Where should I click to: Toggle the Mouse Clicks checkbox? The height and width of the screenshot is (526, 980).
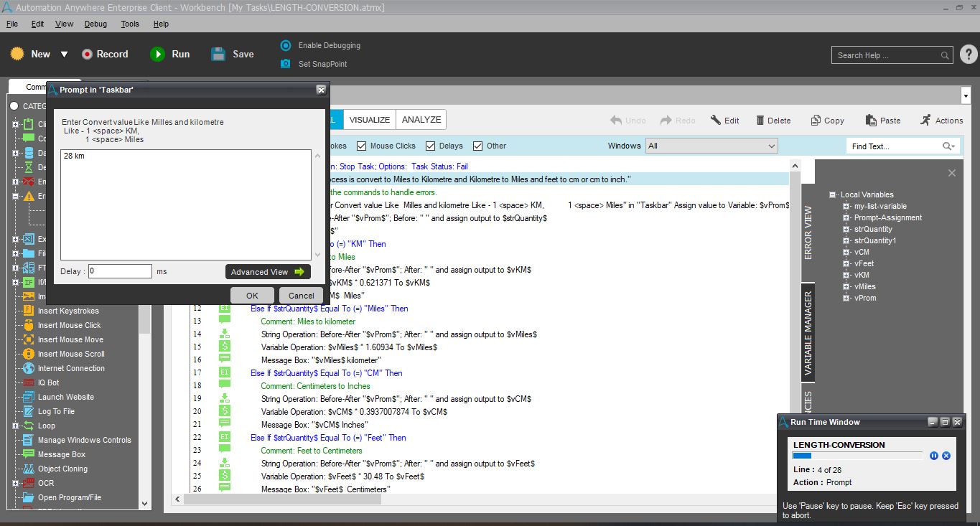361,146
